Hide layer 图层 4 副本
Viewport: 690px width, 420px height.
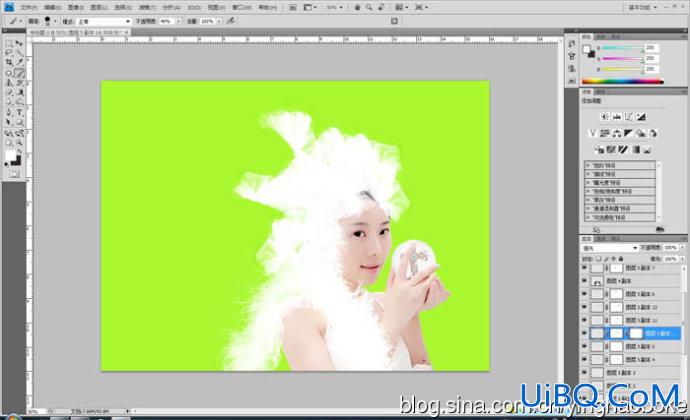[584, 280]
